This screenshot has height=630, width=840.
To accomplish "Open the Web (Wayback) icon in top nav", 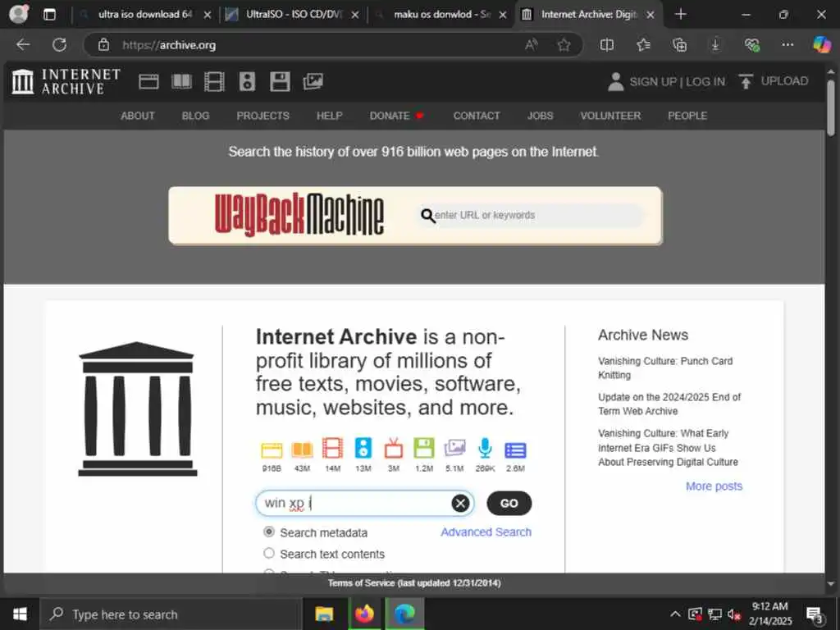I will (148, 81).
